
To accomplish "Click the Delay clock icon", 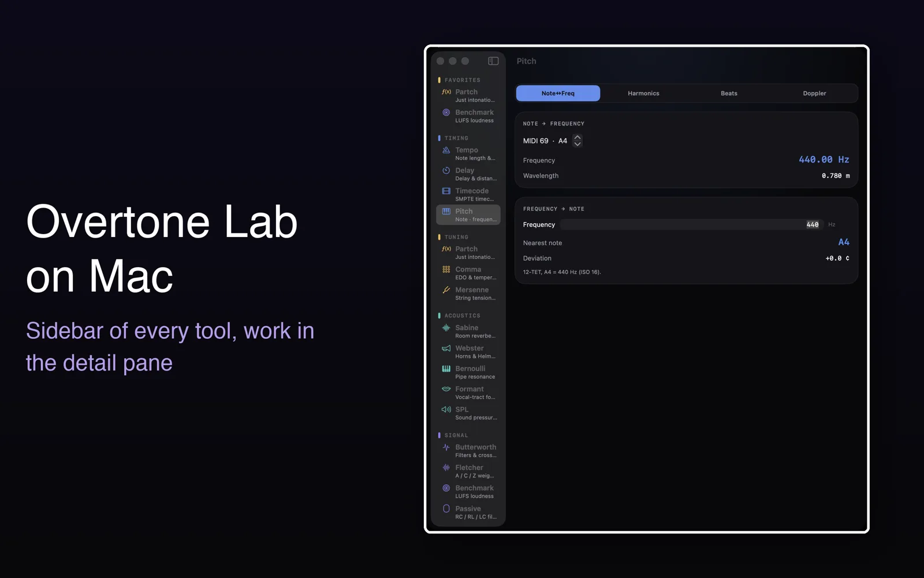I will pyautogui.click(x=446, y=171).
